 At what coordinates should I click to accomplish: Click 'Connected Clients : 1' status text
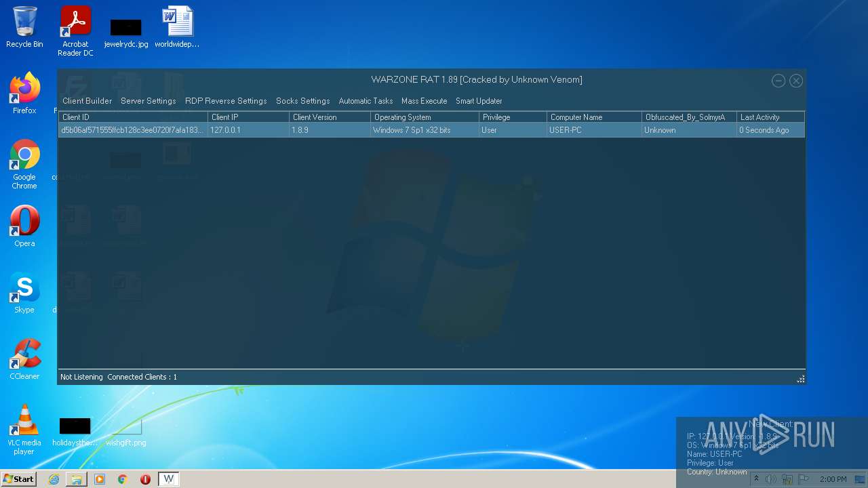coord(142,377)
